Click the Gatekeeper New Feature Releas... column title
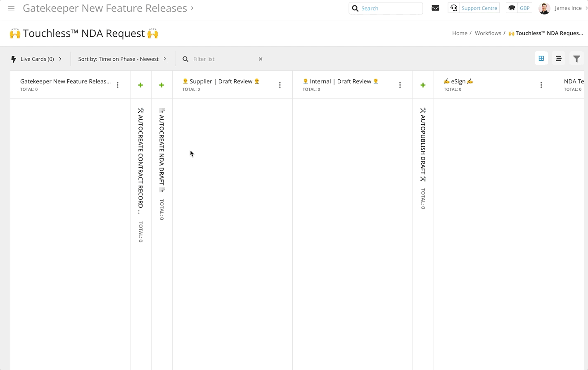Image resolution: width=588 pixels, height=370 pixels. pos(65,81)
